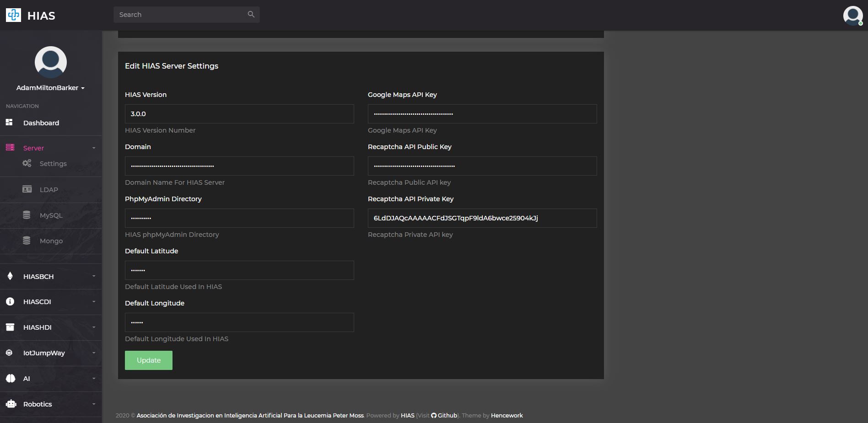
Task: Click the HIAS Version input field
Action: tap(239, 114)
